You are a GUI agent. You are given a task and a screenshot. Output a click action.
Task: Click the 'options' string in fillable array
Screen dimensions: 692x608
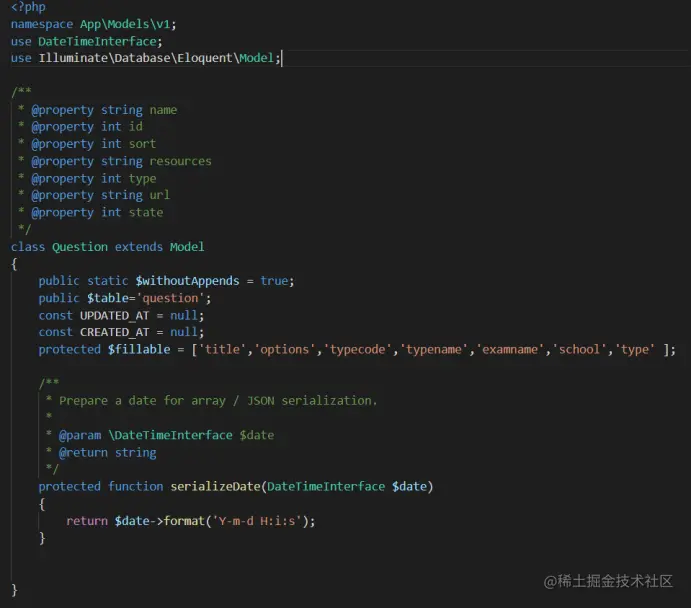coord(285,349)
